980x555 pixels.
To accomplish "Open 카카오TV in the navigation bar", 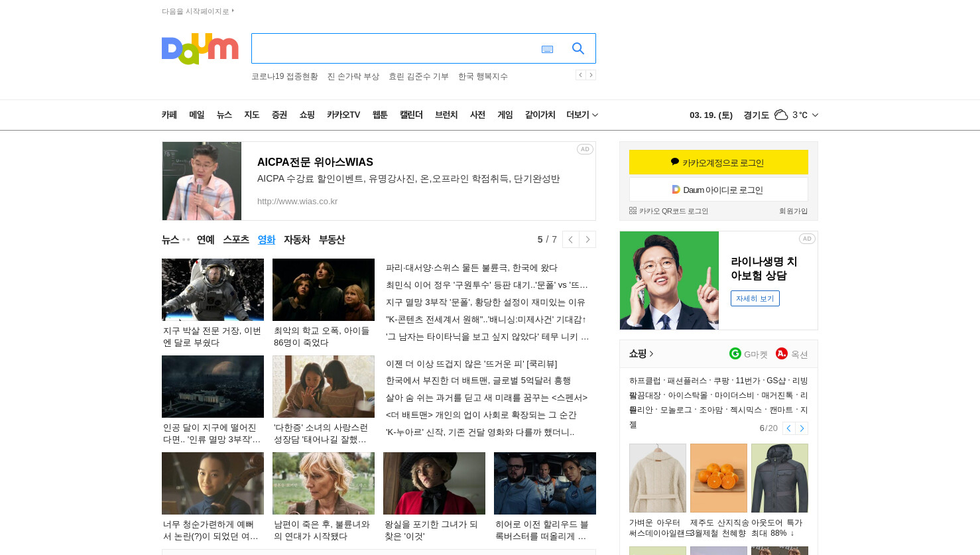I will click(x=343, y=115).
